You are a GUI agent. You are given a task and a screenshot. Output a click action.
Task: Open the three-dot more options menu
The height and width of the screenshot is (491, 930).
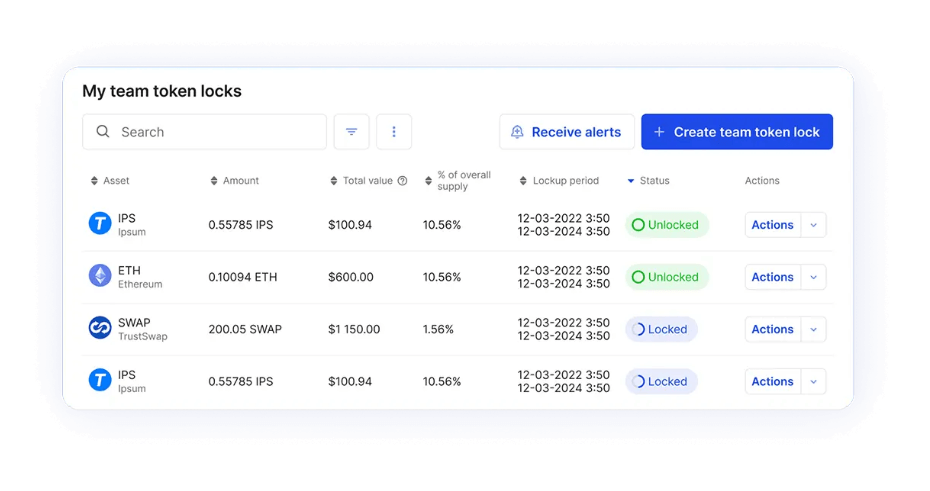pyautogui.click(x=394, y=132)
